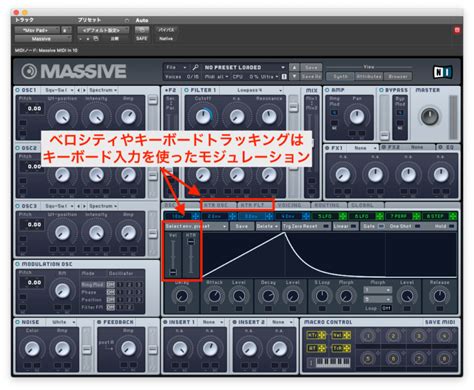Image resolution: width=474 pixels, height=390 pixels.
Task: Toggle OSC2 power button
Action: pos(18,148)
